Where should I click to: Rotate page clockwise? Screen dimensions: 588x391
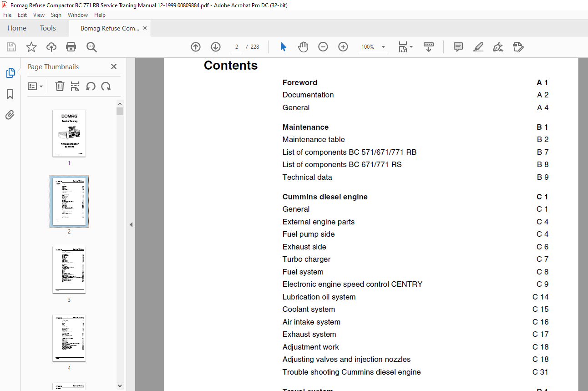tap(106, 86)
